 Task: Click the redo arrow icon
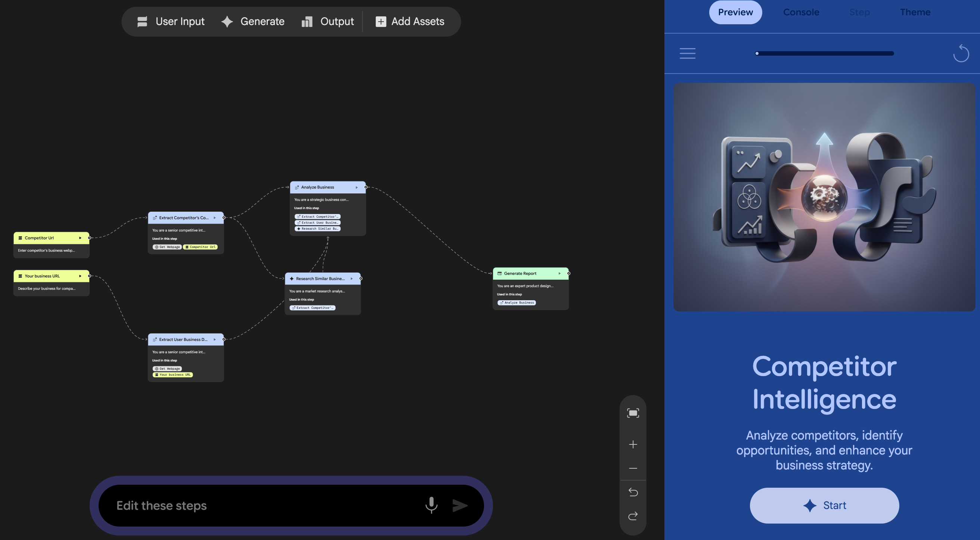coord(633,516)
